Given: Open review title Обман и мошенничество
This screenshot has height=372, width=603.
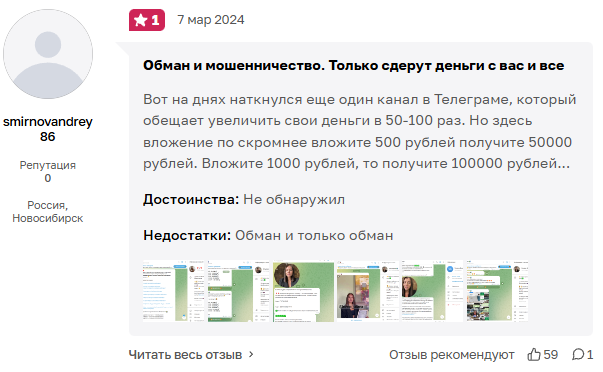Looking at the screenshot, I should coord(353,65).
